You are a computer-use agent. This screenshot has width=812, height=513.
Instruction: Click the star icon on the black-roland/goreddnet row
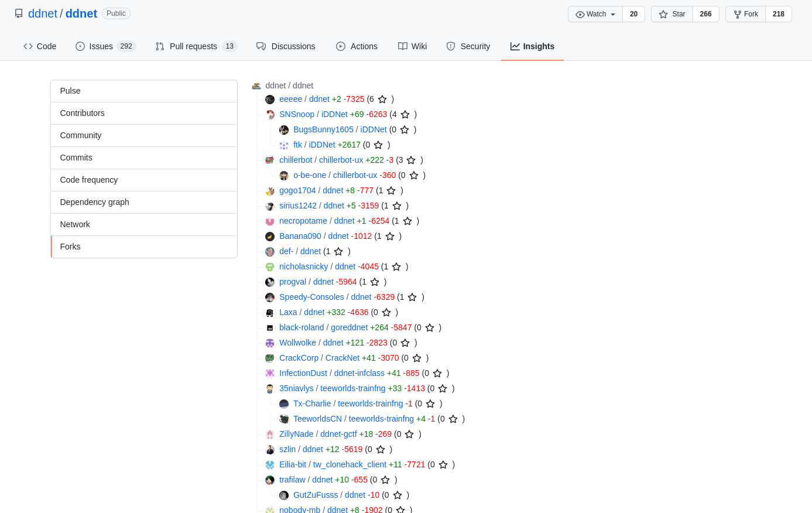click(430, 328)
